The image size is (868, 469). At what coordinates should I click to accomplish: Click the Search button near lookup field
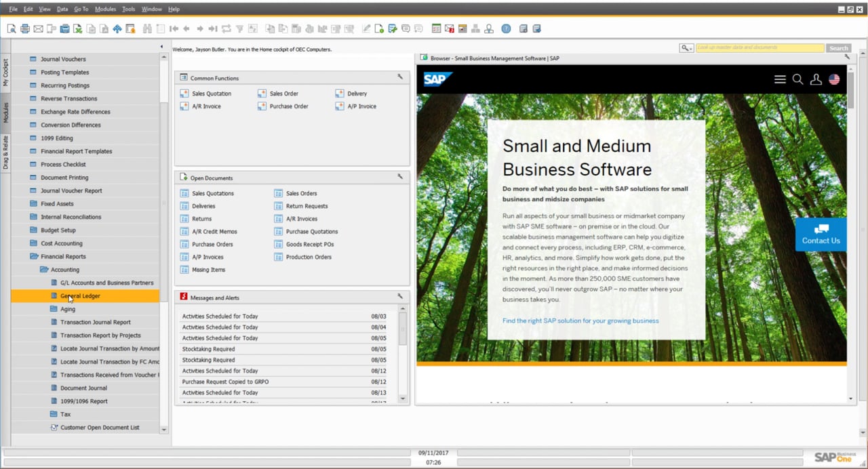coord(839,48)
